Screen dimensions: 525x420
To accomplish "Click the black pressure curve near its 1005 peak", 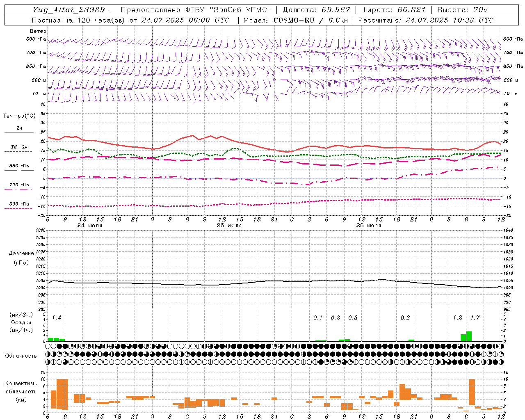I will click(381, 280).
